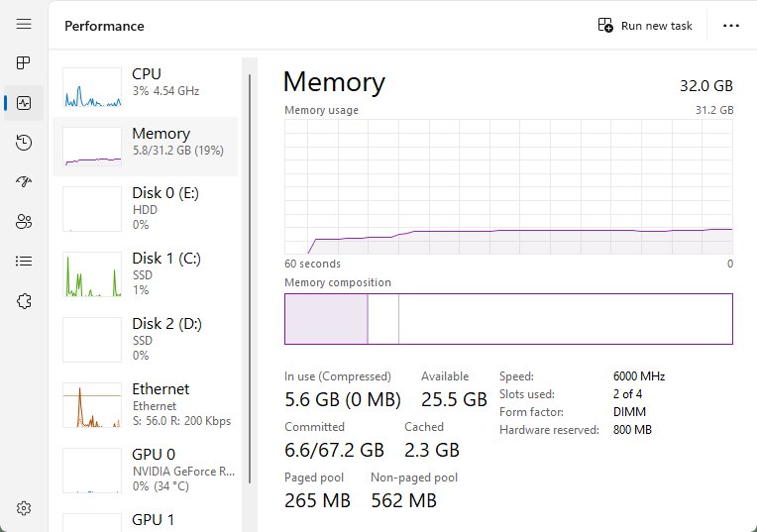Select GPU 0 NVIDIA GeForce item
This screenshot has width=757, height=532.
pyautogui.click(x=145, y=471)
